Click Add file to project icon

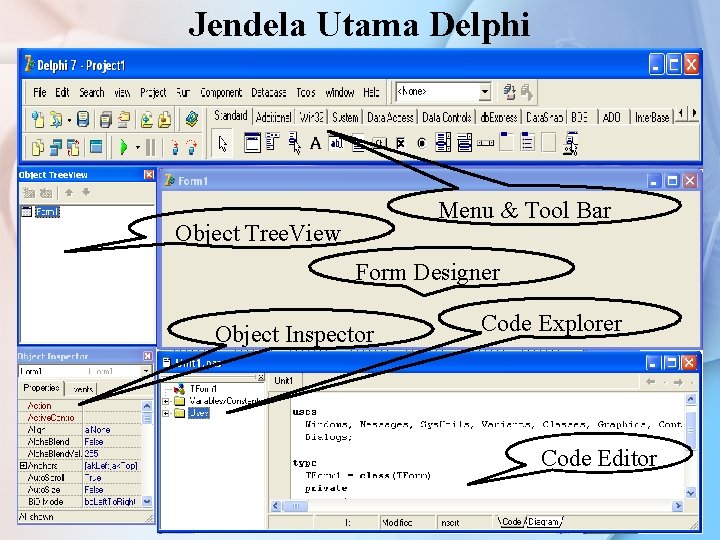click(x=146, y=119)
